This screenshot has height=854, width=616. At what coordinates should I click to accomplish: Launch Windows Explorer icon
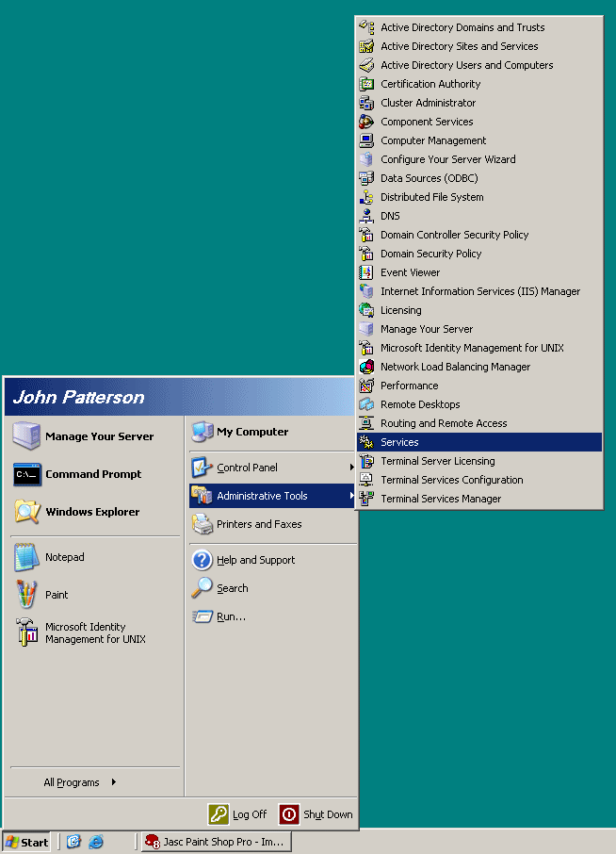27,512
